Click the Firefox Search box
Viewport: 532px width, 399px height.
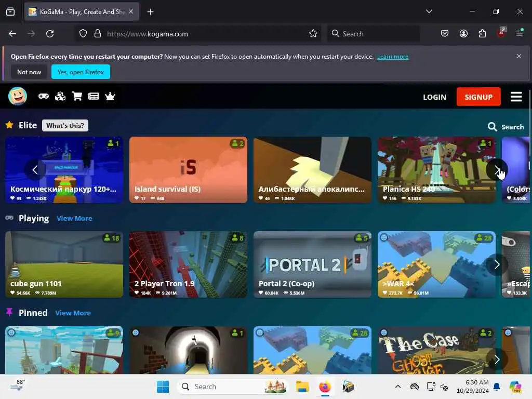pos(373,34)
